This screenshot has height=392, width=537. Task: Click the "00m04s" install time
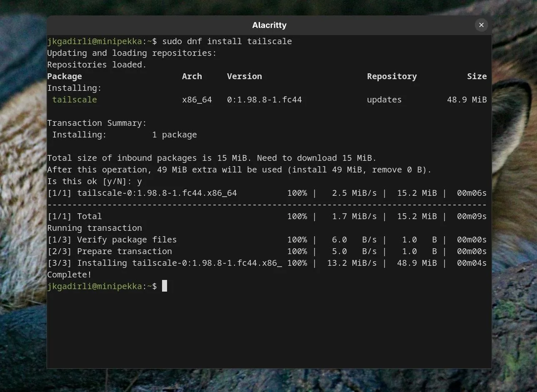point(472,263)
